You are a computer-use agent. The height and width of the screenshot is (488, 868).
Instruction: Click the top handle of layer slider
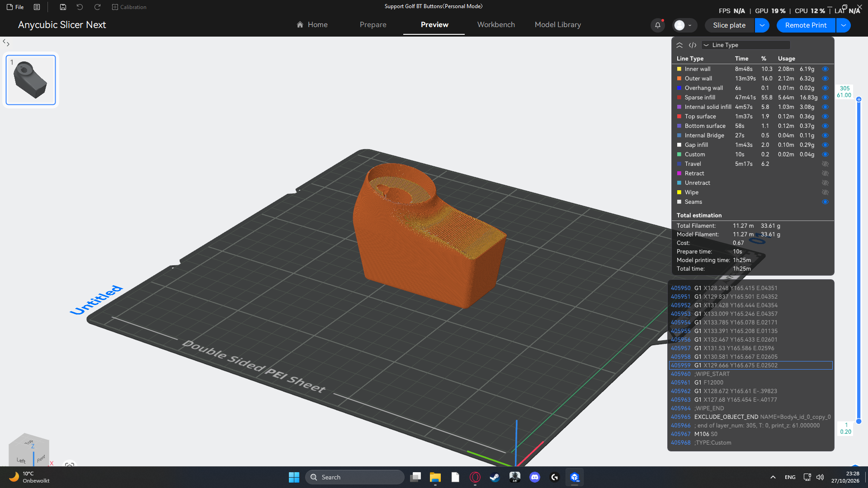click(859, 99)
